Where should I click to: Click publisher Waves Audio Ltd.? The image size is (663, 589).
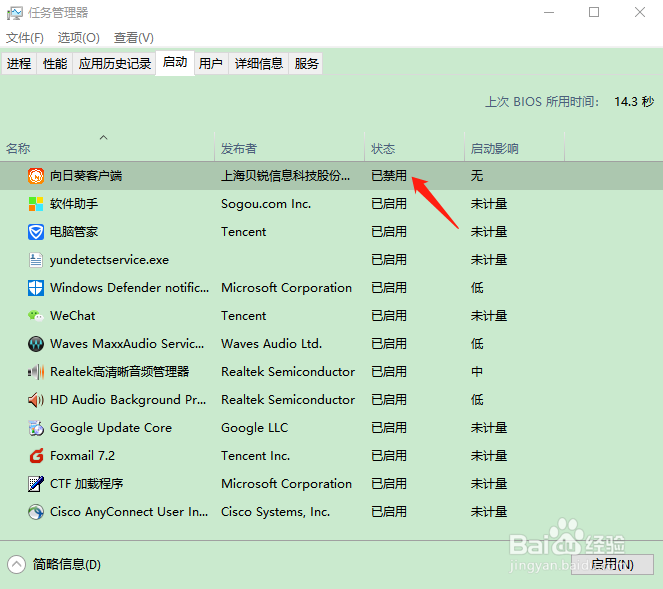[271, 344]
